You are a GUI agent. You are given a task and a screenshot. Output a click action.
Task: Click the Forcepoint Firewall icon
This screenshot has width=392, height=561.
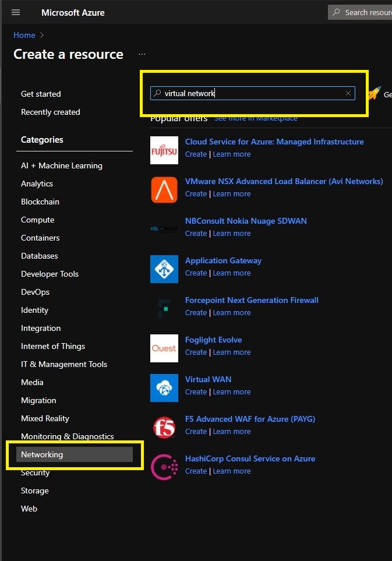click(x=164, y=309)
